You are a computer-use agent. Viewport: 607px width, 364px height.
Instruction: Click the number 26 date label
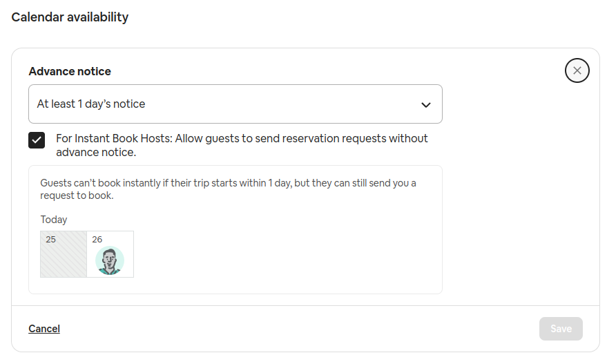coord(97,239)
